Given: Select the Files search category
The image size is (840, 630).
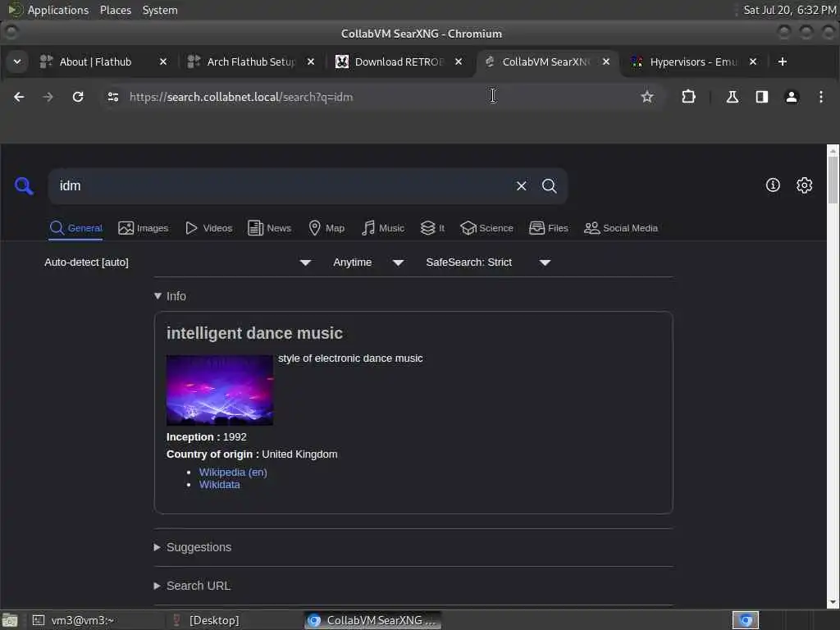Looking at the screenshot, I should pos(548,228).
